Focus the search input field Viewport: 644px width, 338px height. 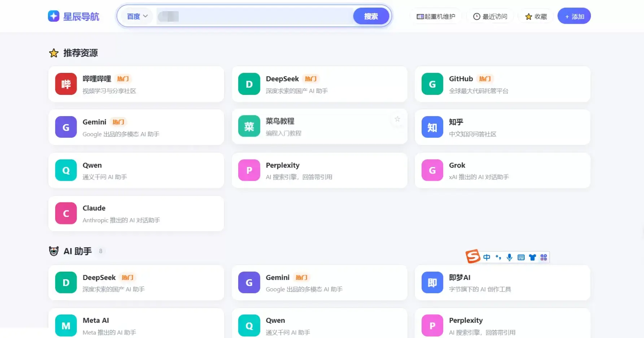pyautogui.click(x=254, y=16)
